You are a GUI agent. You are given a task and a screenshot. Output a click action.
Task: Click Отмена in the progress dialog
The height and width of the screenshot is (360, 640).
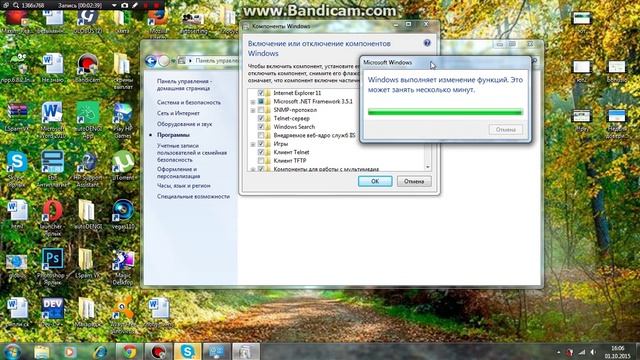505,130
